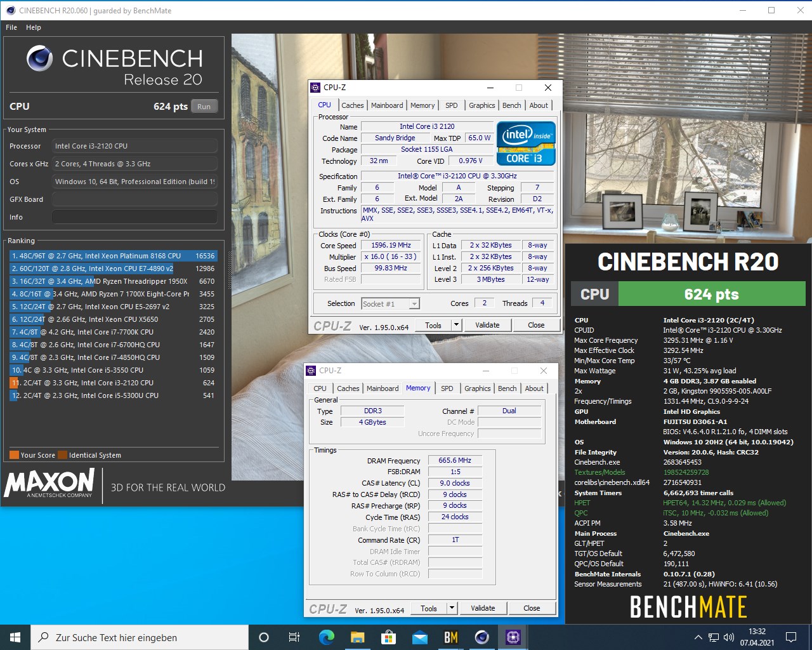Switch to Caches tab in upper CPU-Z
The image size is (812, 650).
[x=353, y=105]
